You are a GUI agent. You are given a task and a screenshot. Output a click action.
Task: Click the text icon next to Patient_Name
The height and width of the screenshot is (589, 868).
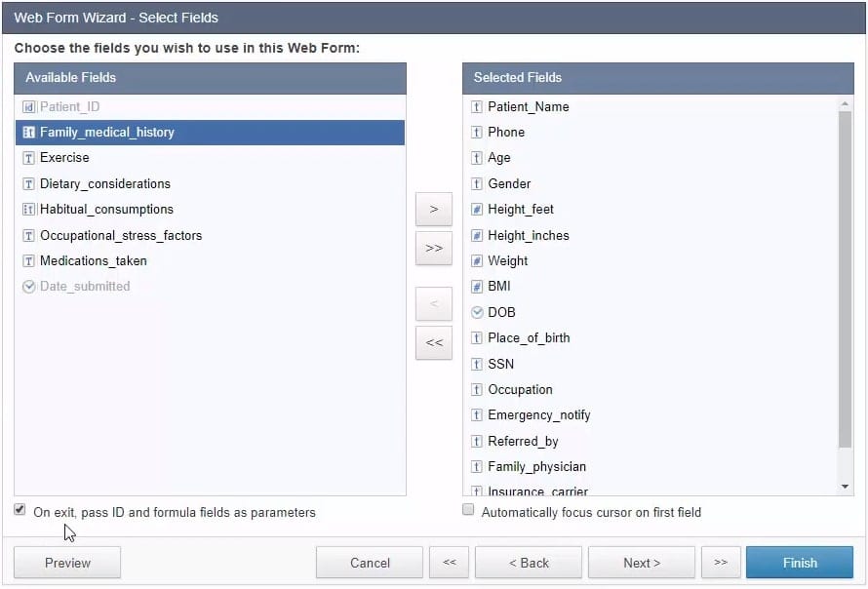(x=477, y=107)
